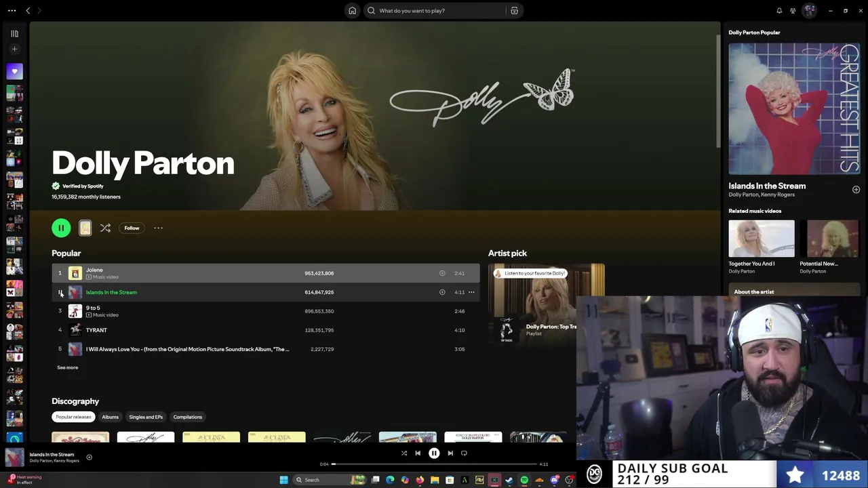
Task: Open now-playing album art in bottom bar
Action: 14,457
